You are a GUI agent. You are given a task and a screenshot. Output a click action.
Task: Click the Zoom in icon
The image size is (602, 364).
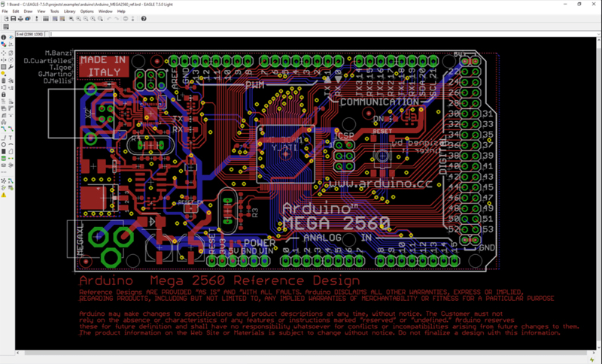pyautogui.click(x=78, y=18)
